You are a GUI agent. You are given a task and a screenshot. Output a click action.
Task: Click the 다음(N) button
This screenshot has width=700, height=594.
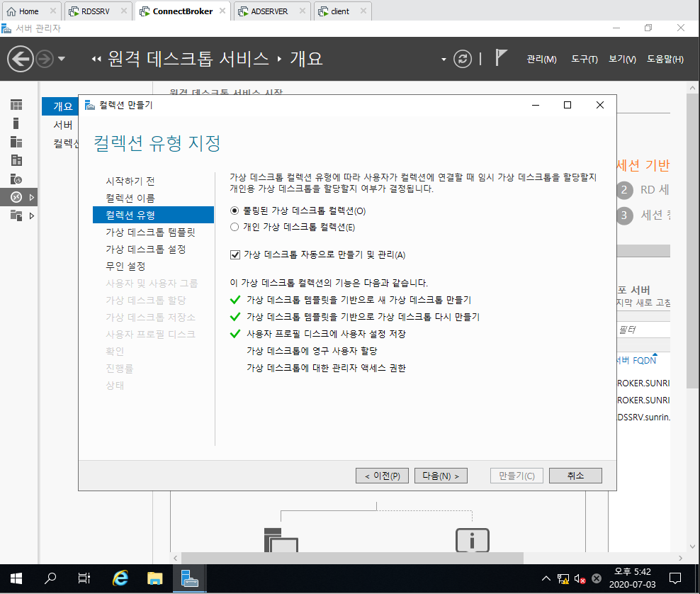pos(441,476)
